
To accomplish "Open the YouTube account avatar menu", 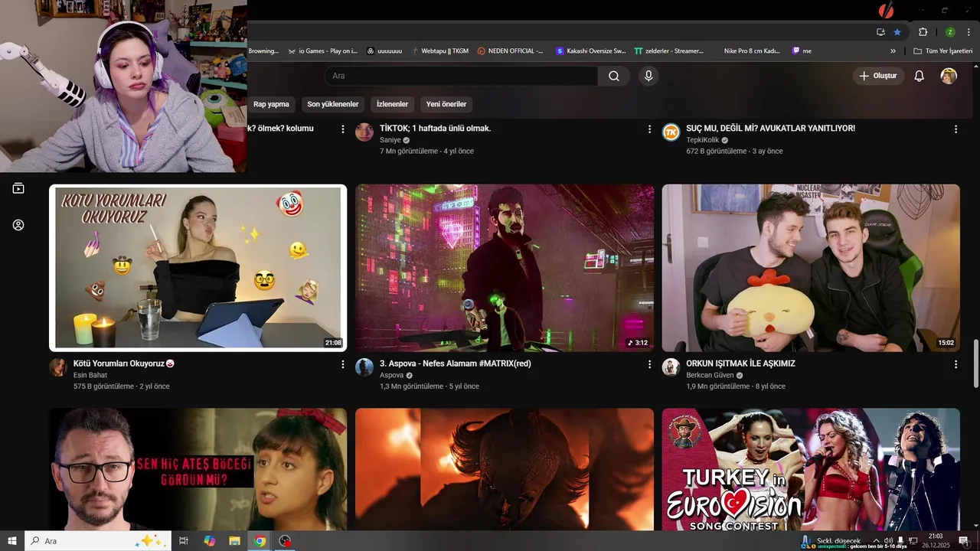I will tap(949, 76).
